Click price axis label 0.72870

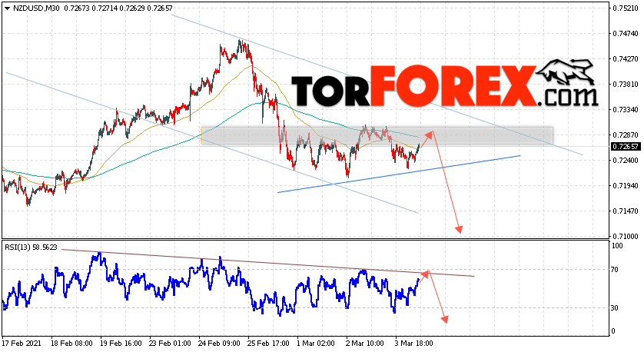(625, 135)
